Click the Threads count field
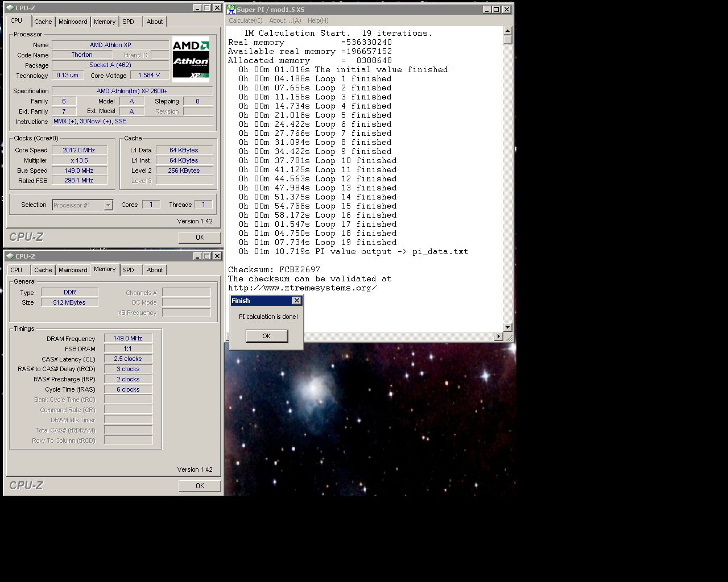 203,205
